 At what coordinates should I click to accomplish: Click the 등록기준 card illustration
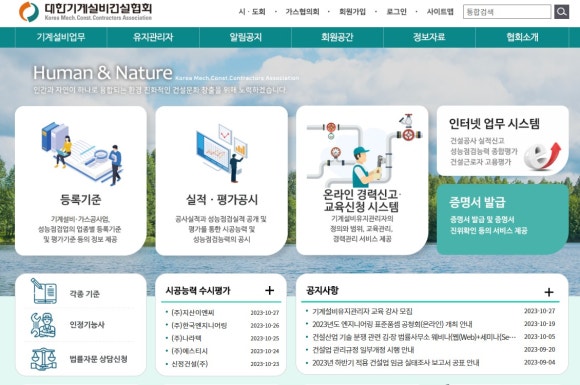pos(81,153)
